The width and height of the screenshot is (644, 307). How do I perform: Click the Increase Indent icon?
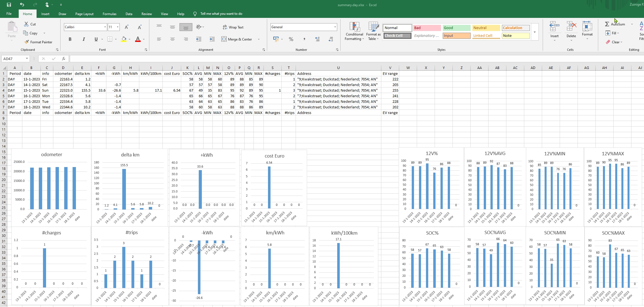pos(212,39)
